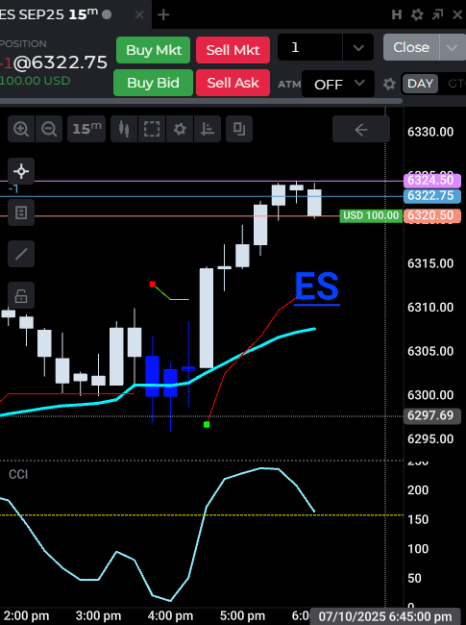Screen dimensions: 466x625
Task: Click the Sell Ask button
Action: [233, 83]
